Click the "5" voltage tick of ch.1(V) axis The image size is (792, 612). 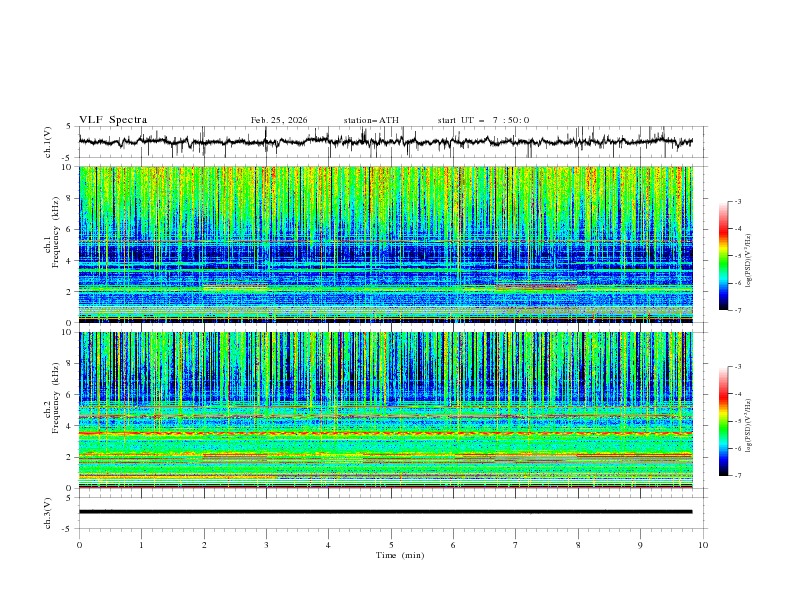pos(69,127)
